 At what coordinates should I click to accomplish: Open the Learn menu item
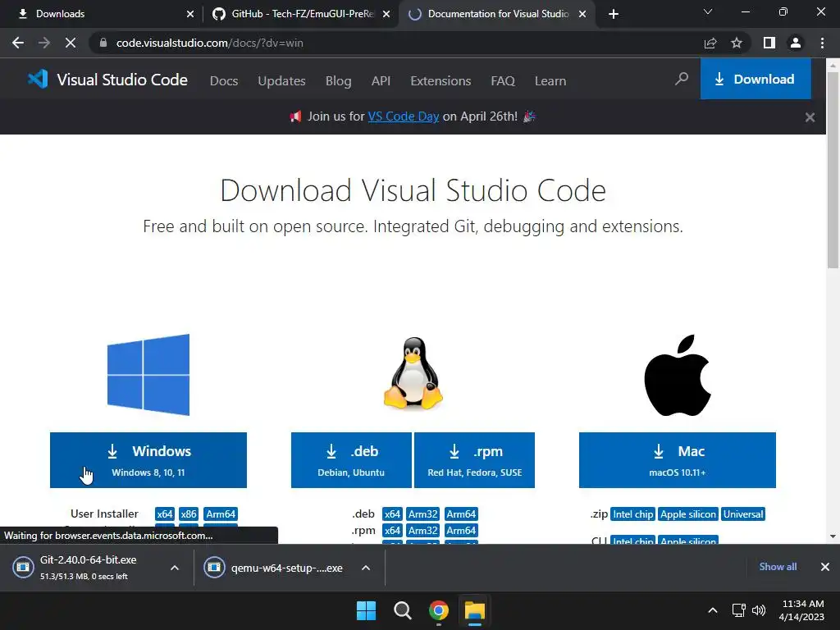pos(550,81)
